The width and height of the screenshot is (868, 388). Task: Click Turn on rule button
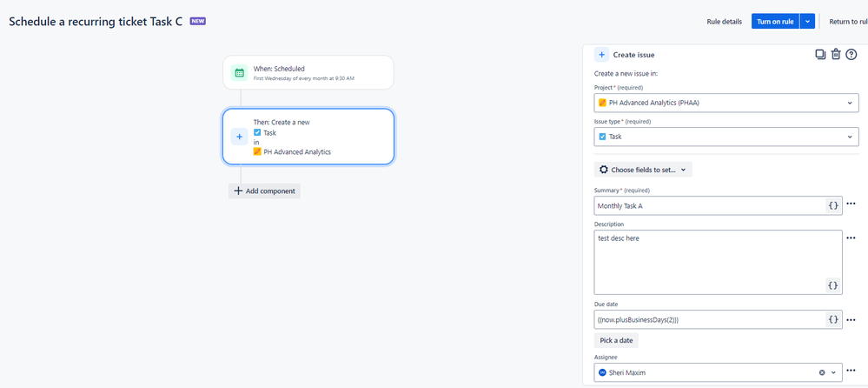click(775, 22)
